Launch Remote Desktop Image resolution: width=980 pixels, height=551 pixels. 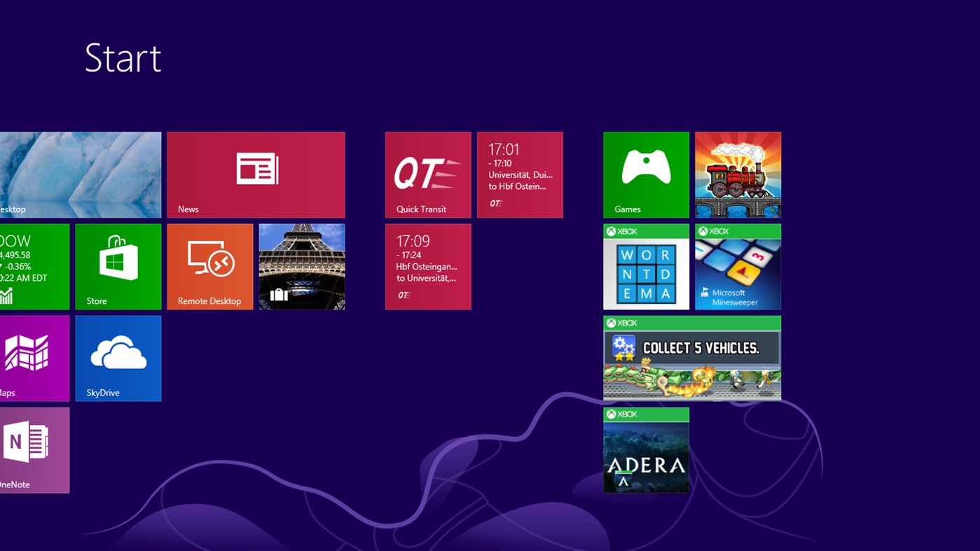point(209,266)
